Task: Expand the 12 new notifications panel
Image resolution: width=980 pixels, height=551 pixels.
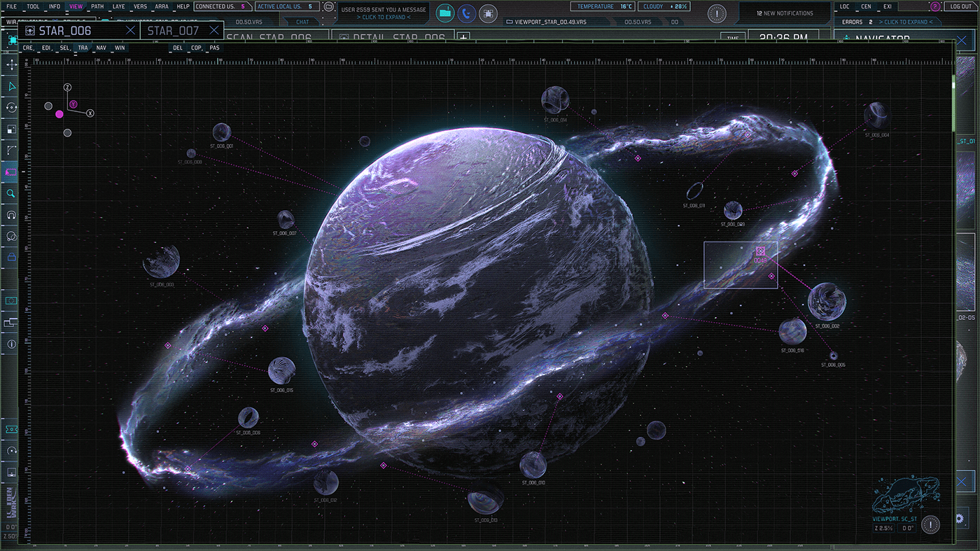Action: click(x=785, y=13)
